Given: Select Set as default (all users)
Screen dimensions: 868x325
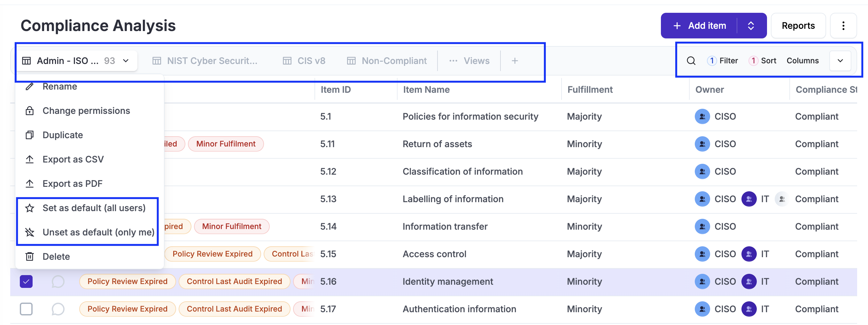Looking at the screenshot, I should click(94, 208).
